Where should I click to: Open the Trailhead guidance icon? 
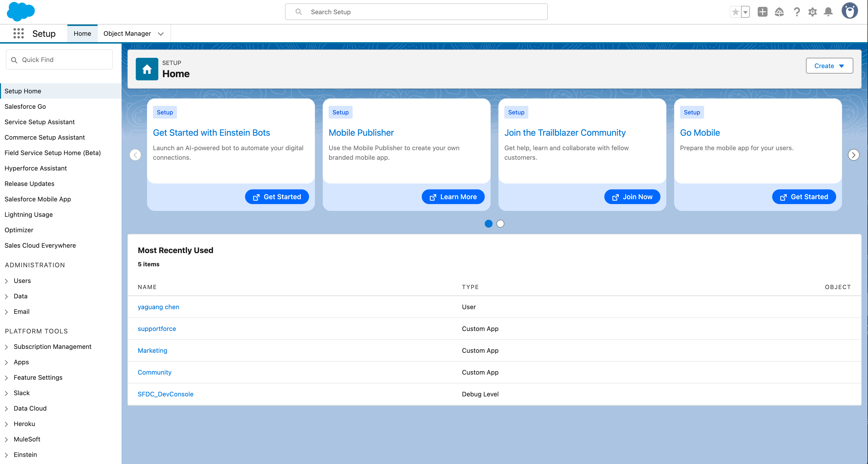point(779,12)
